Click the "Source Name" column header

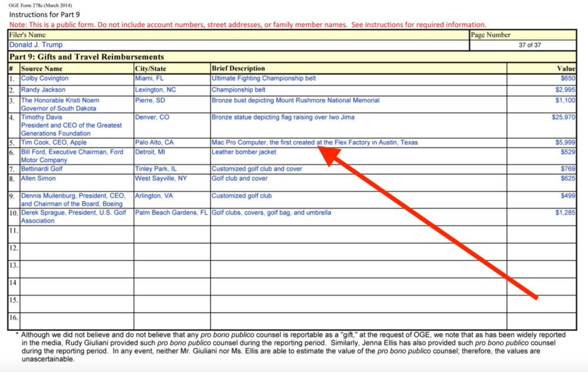coord(42,69)
